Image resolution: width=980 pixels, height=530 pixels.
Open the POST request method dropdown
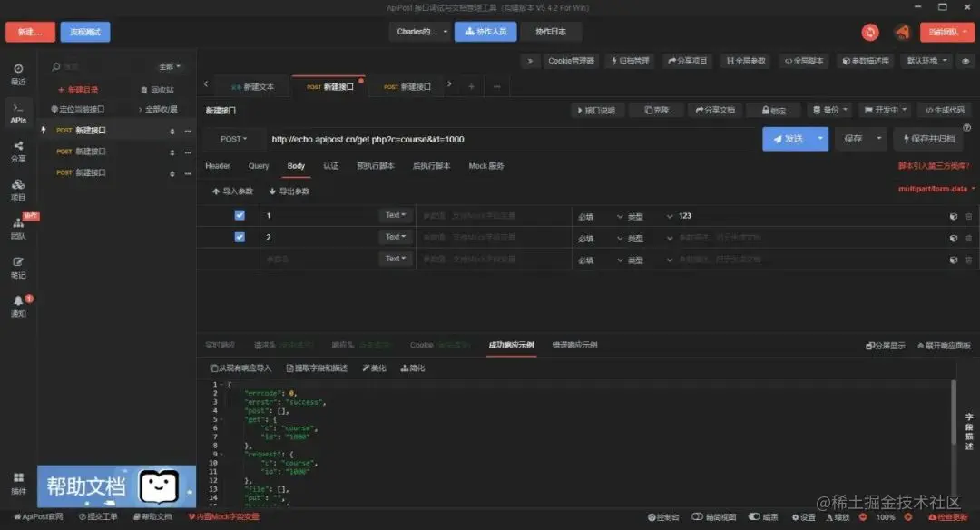(x=234, y=139)
